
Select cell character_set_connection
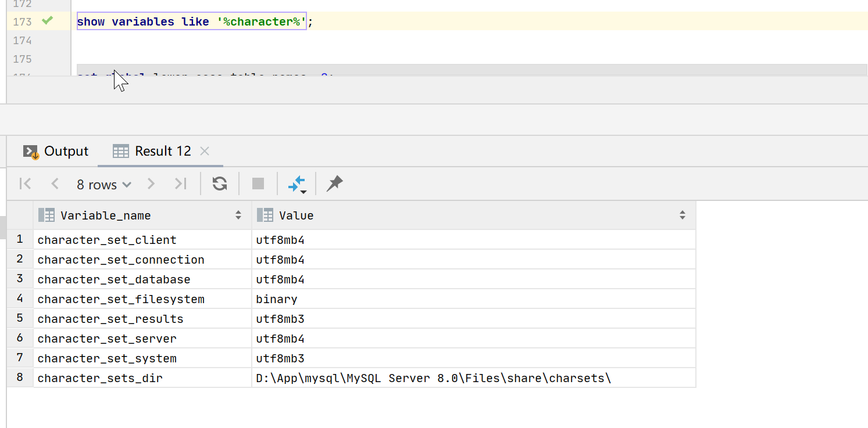pyautogui.click(x=142, y=260)
